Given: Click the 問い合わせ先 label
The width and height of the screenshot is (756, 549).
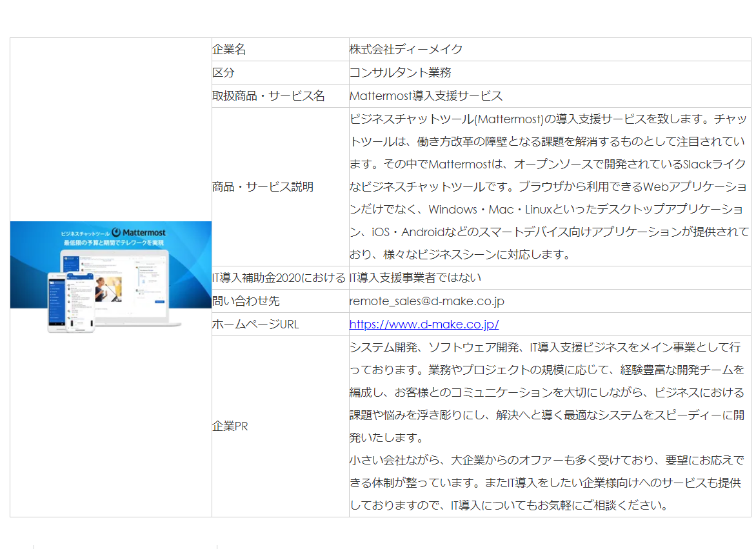Looking at the screenshot, I should click(x=246, y=301).
